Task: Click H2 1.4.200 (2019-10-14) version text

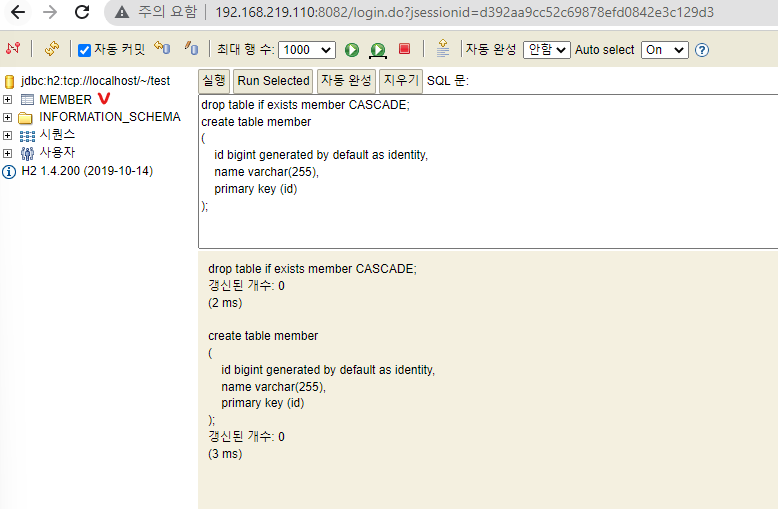Action: coord(87,171)
